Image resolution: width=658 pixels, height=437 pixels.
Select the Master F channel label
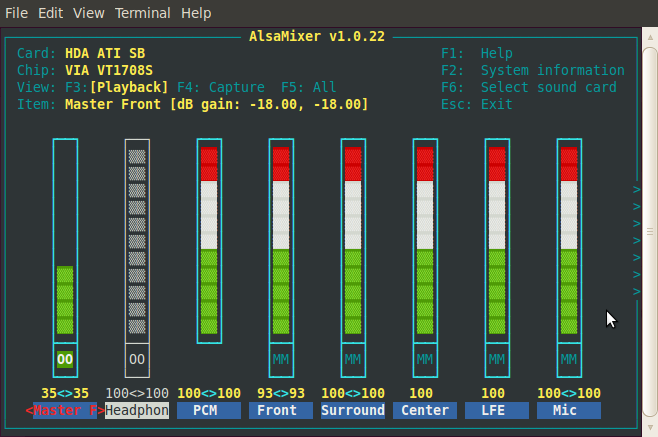(x=65, y=410)
